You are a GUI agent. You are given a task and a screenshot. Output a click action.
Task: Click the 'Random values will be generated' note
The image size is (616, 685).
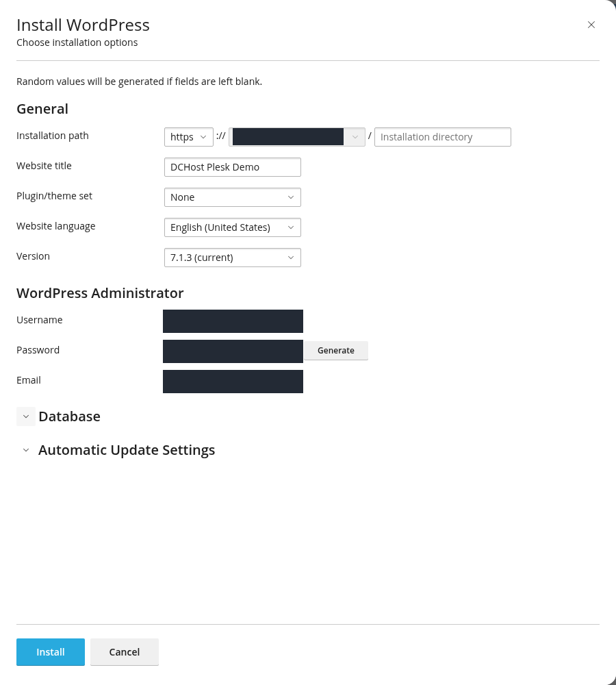click(x=139, y=82)
